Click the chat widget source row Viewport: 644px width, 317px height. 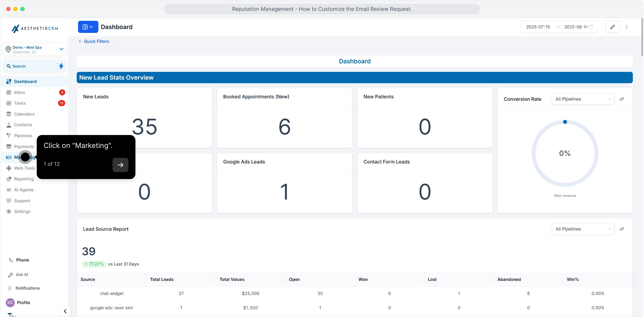click(355, 294)
